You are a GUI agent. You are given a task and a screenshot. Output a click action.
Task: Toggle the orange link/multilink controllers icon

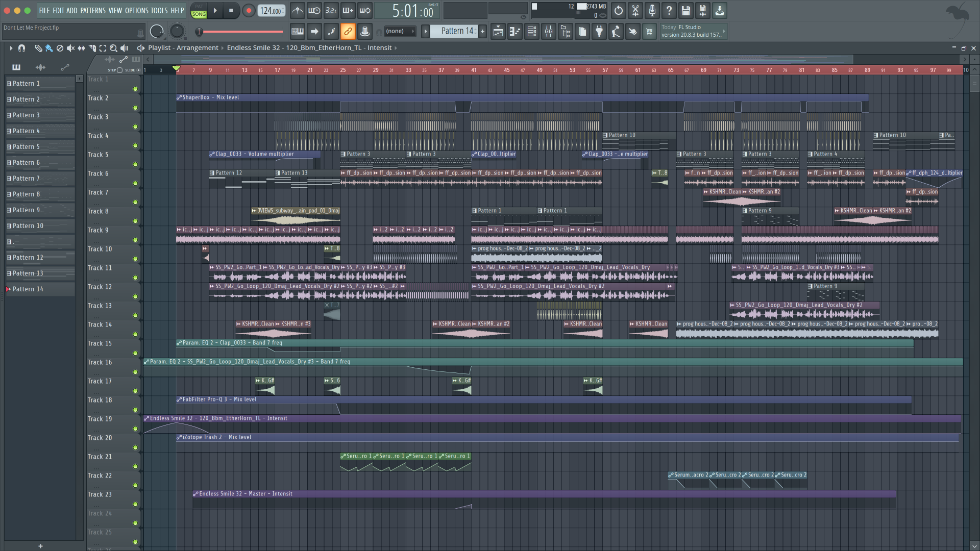pyautogui.click(x=348, y=32)
